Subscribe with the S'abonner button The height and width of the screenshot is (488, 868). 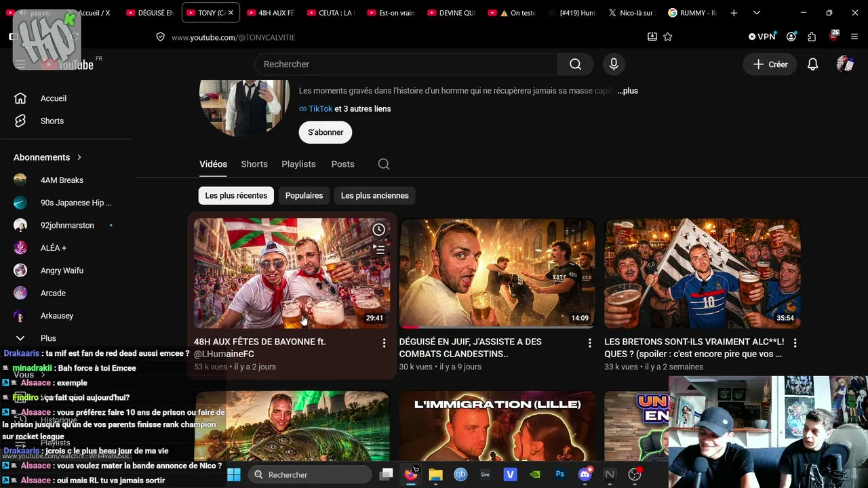(325, 132)
